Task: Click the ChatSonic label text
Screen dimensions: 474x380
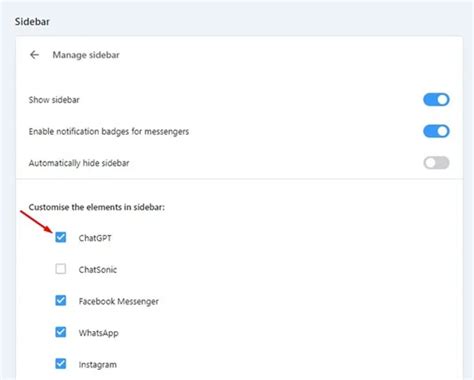Action: 98,269
